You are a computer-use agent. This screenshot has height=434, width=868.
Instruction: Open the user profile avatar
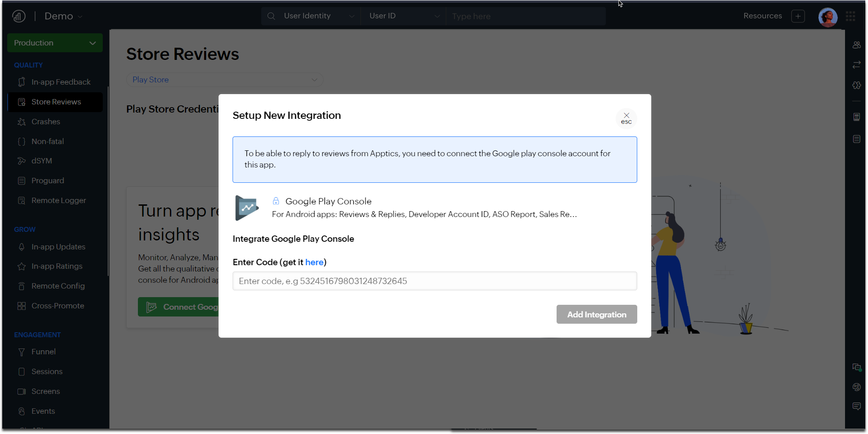tap(827, 17)
